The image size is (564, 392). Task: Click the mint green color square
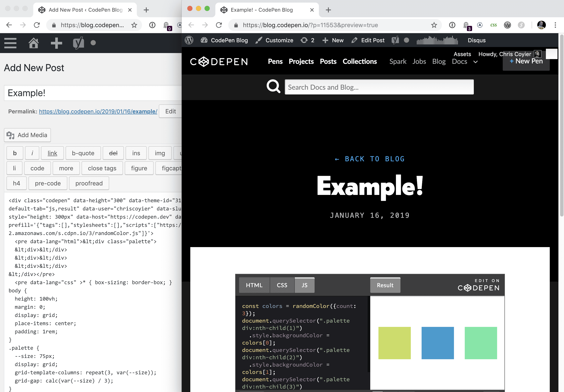[x=481, y=343]
